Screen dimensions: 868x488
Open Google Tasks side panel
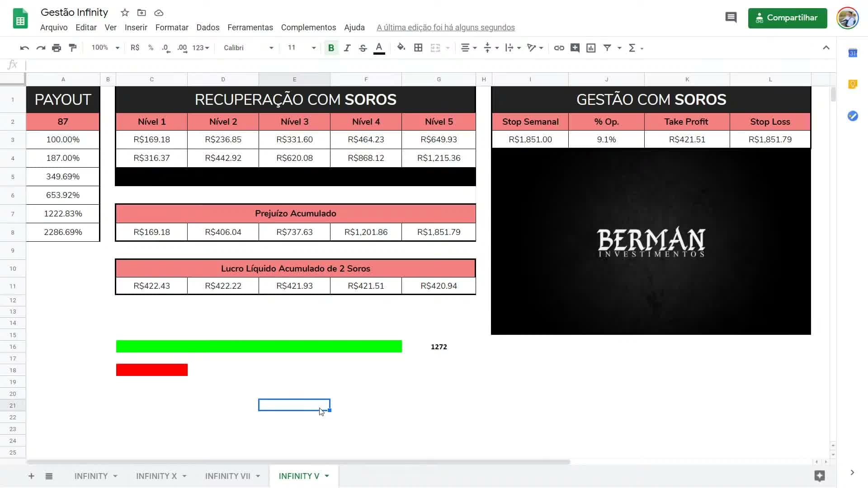853,116
